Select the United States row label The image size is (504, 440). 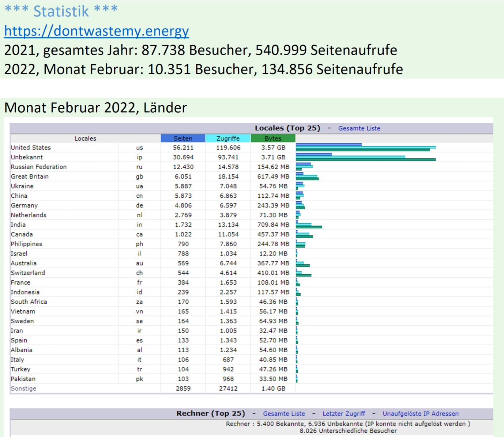click(31, 148)
